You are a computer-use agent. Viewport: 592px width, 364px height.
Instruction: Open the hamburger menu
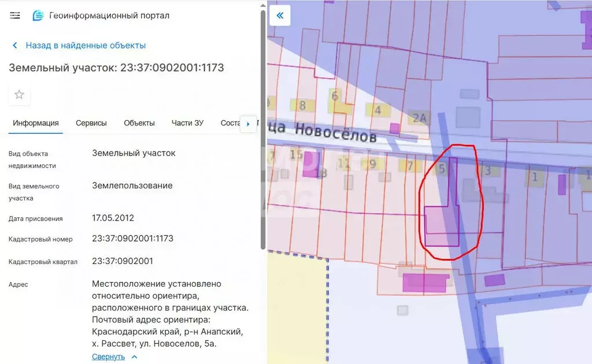pyautogui.click(x=14, y=16)
